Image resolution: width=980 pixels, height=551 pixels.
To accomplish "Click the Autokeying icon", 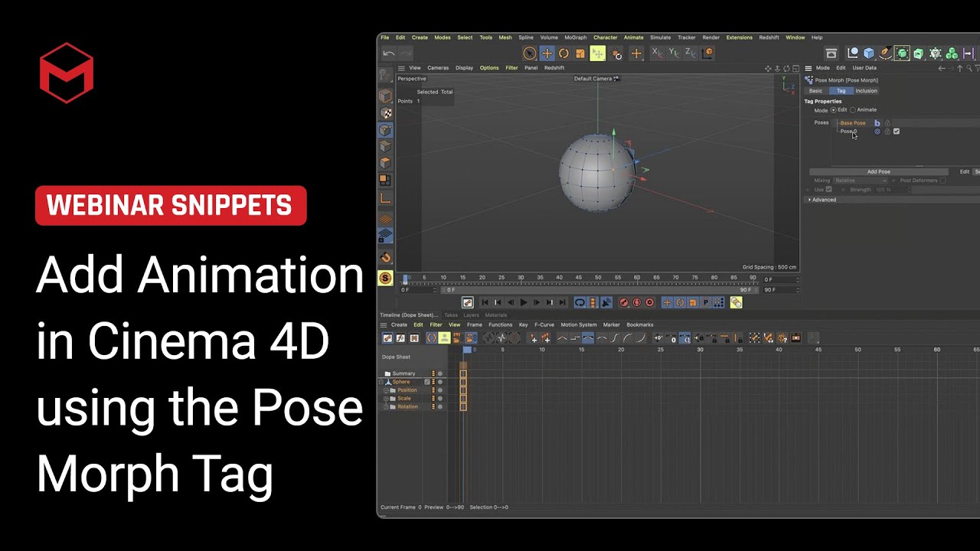I will (x=636, y=303).
